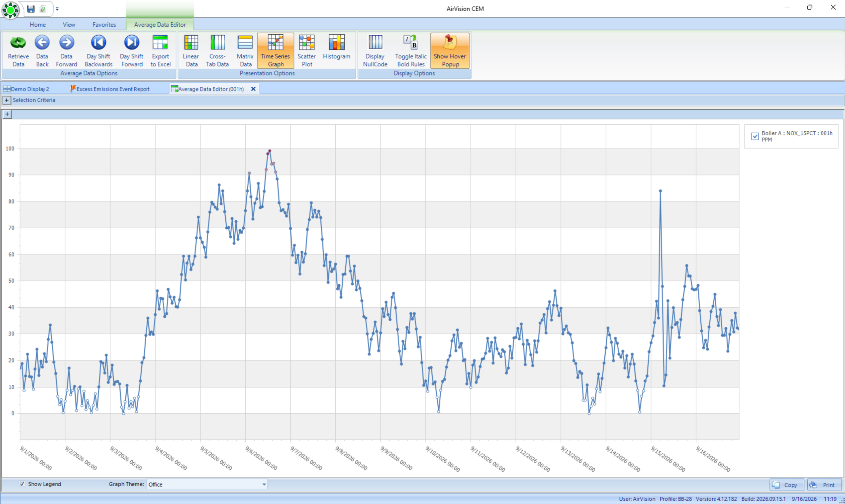Image resolution: width=845 pixels, height=504 pixels.
Task: Uncheck the Boiler A NOX_15PCT series checkbox
Action: (755, 136)
